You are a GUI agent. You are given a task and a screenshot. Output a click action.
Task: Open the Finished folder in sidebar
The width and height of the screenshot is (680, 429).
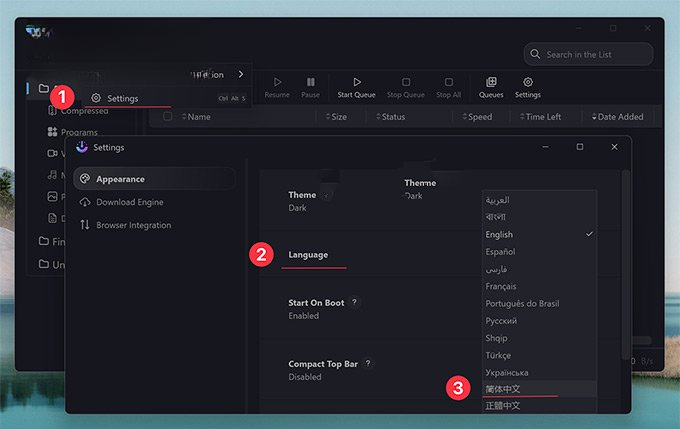pos(52,241)
